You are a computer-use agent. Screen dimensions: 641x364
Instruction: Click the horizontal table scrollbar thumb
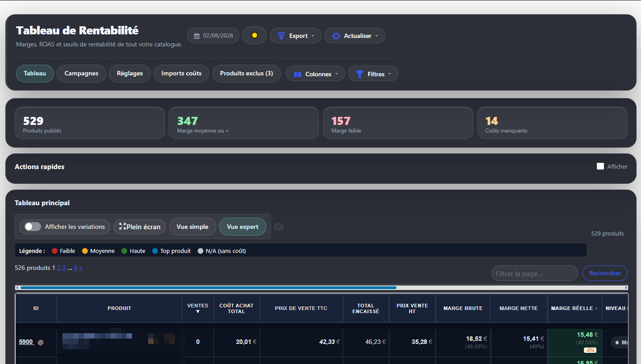(x=208, y=288)
